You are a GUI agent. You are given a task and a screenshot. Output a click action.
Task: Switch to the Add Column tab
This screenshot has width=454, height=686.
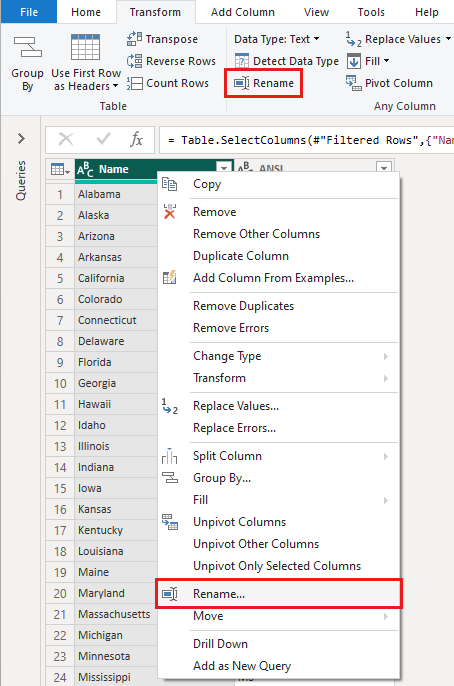(243, 12)
